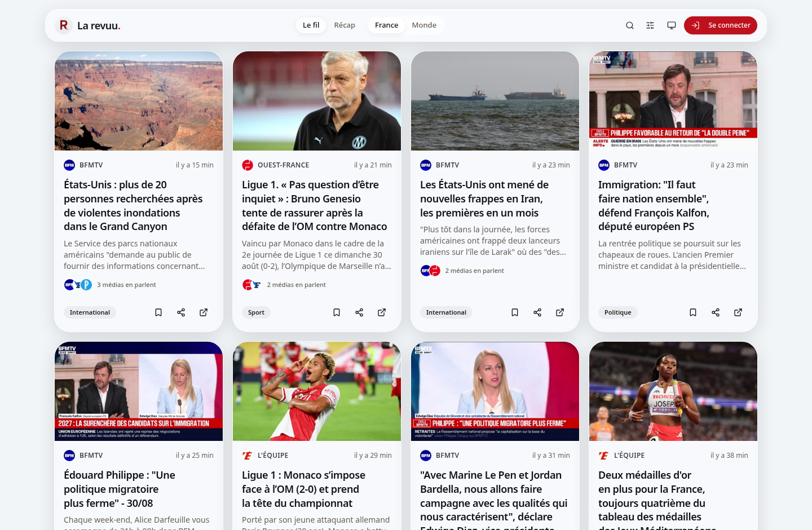
Task: Open the search icon in the header
Action: coord(630,25)
